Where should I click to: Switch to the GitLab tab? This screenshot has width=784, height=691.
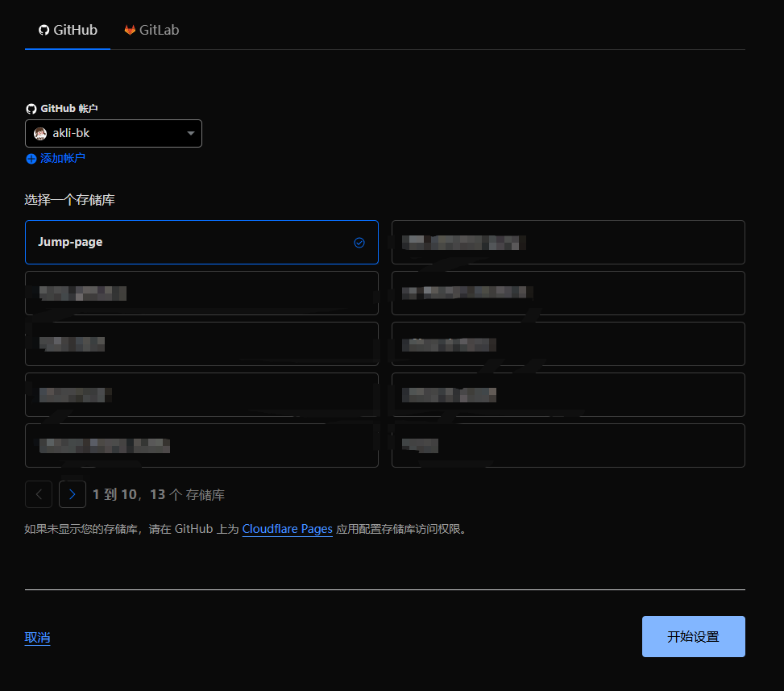click(151, 30)
